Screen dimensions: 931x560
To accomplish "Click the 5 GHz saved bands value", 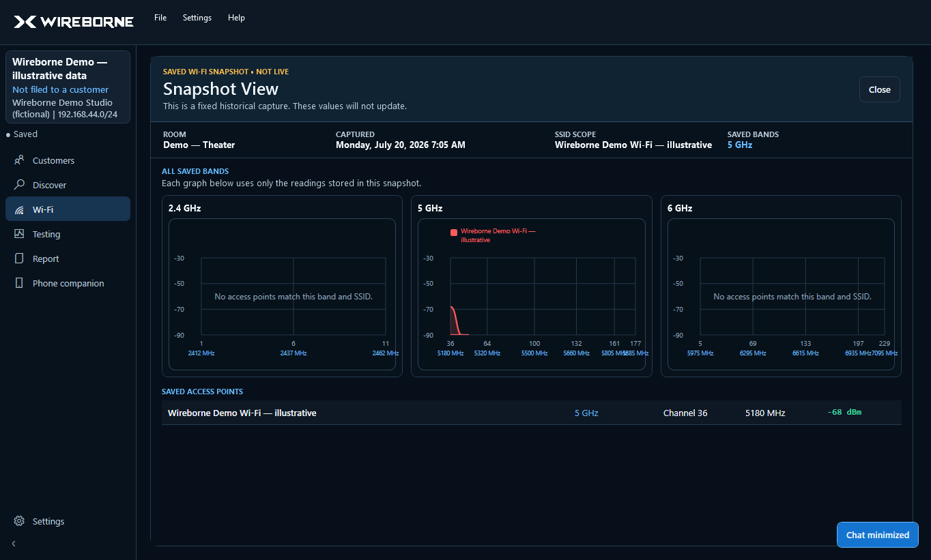I will 740,145.
